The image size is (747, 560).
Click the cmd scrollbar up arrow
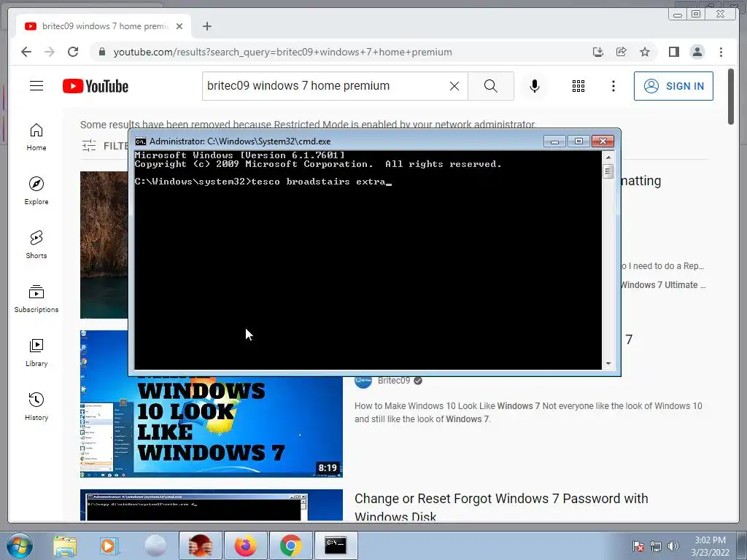pos(608,157)
